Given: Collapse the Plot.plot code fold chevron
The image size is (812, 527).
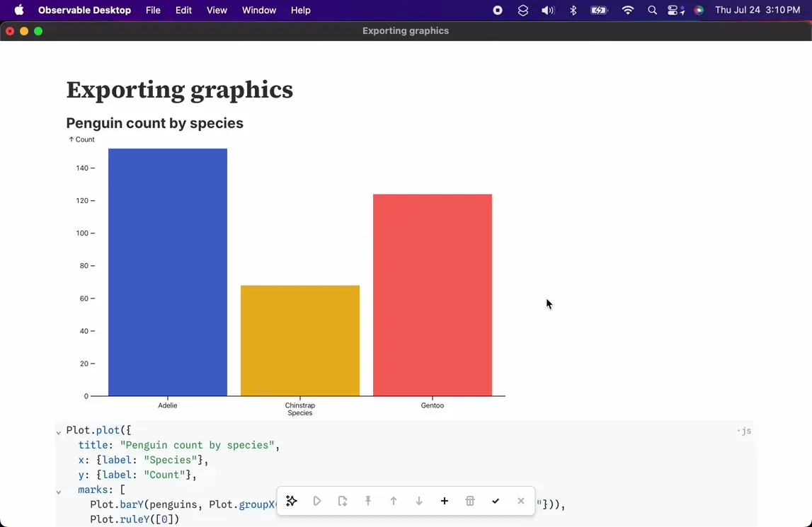Looking at the screenshot, I should [59, 432].
